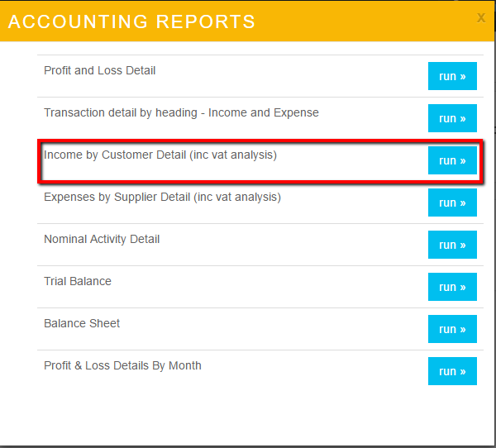Run the Profit and Loss Detail report
Image resolution: width=496 pixels, height=448 pixels.
pos(452,76)
